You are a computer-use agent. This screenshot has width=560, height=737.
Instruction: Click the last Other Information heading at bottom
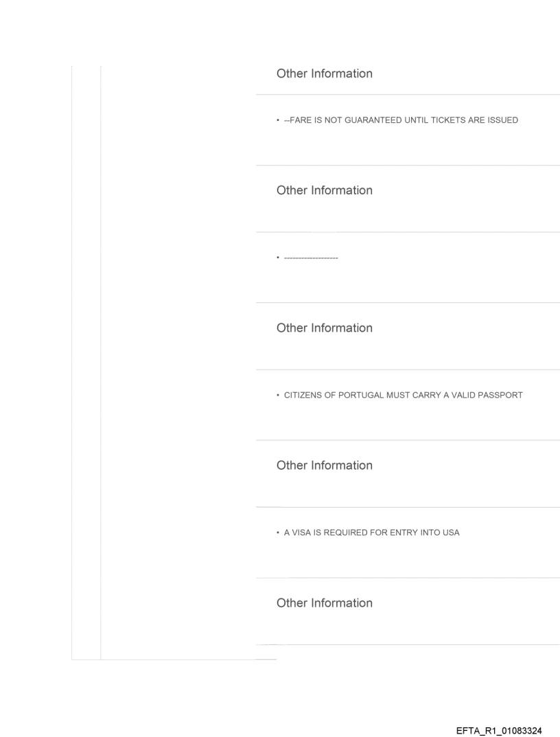click(x=324, y=603)
